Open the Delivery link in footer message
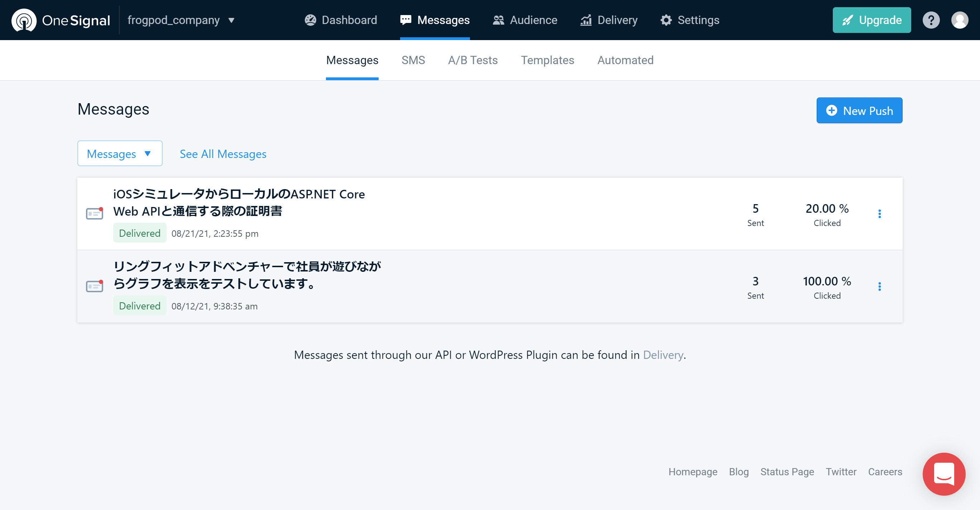Screen dimensions: 980x510 [x=662, y=355]
